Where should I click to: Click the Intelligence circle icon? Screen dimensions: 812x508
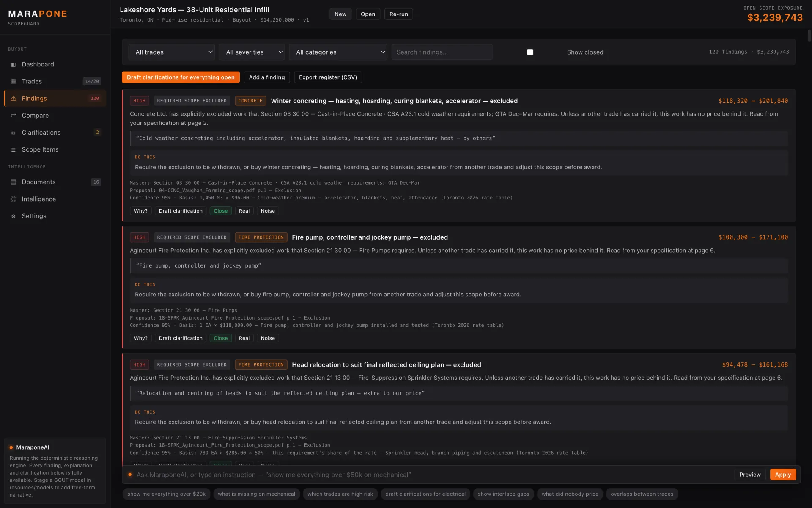pos(14,199)
